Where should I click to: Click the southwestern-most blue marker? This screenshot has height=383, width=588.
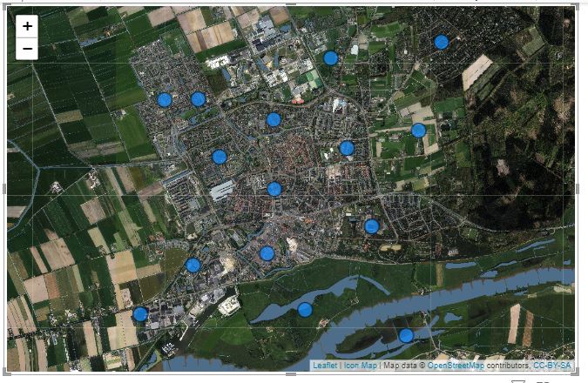[x=140, y=314]
